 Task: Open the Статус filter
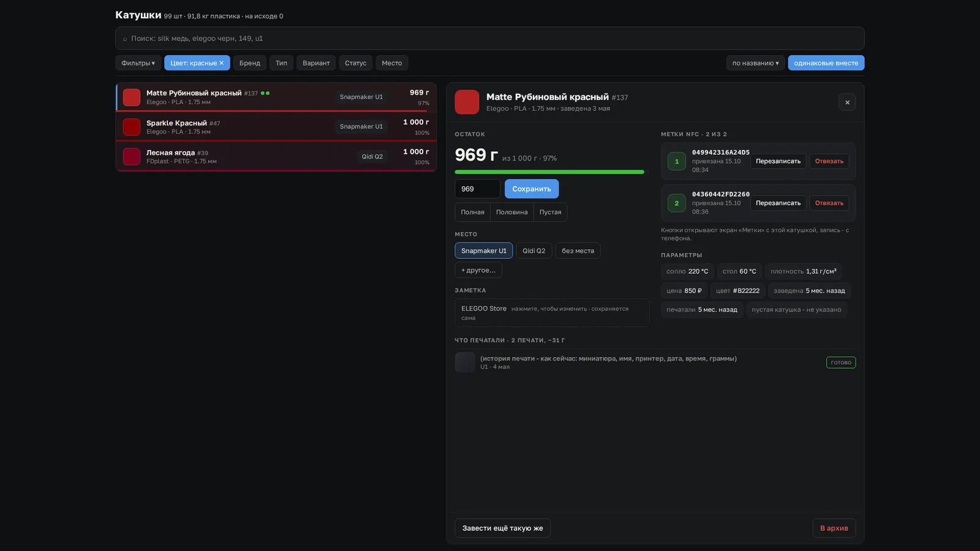(355, 63)
